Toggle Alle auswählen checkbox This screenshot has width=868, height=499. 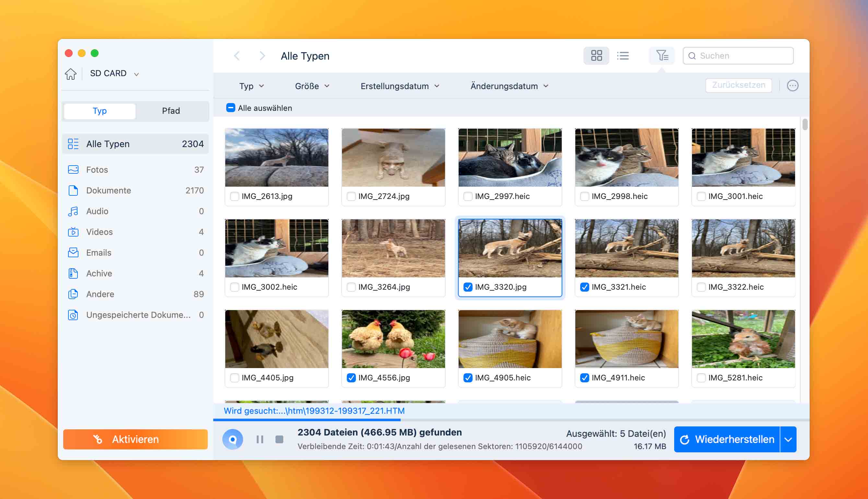tap(231, 108)
